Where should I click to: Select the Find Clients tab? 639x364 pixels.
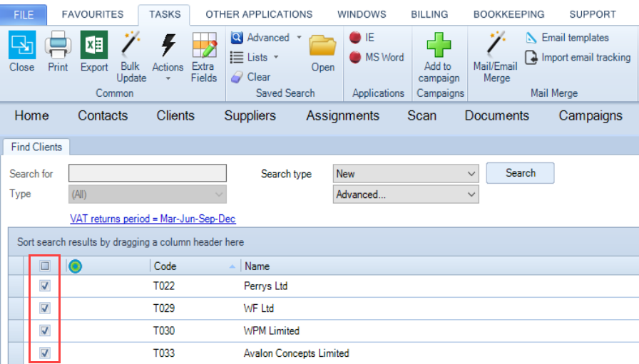coord(36,147)
